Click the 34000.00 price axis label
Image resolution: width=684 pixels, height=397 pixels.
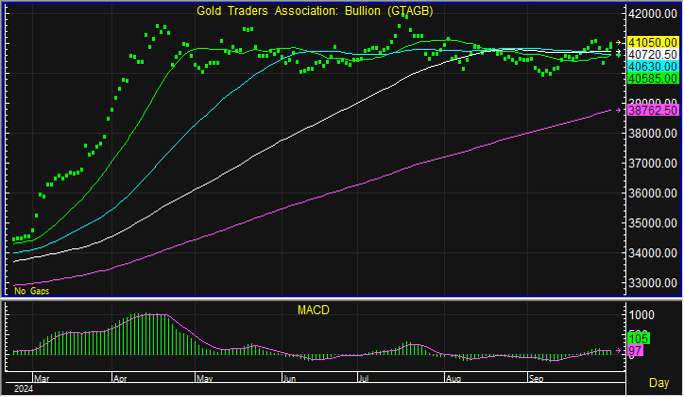click(x=653, y=253)
